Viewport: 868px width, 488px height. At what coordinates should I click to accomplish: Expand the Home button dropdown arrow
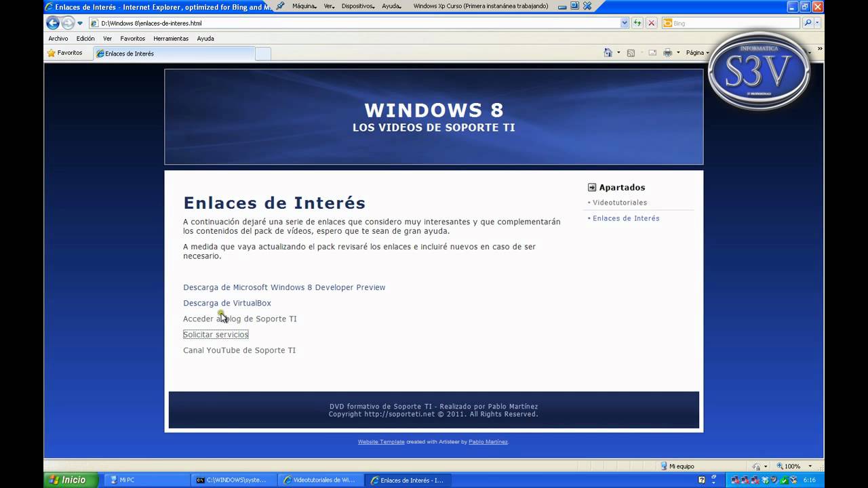click(618, 53)
